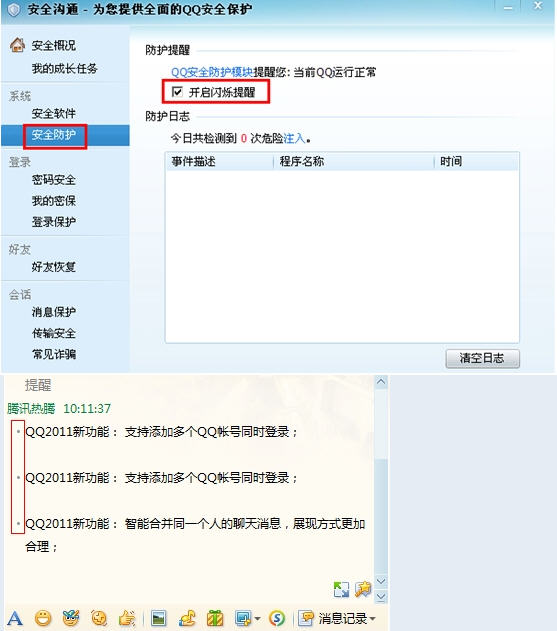Click chat scrollbar up arrow

tap(381, 382)
